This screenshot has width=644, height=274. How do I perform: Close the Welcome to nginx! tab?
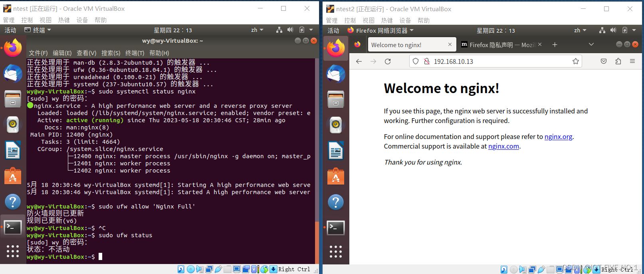tap(450, 44)
